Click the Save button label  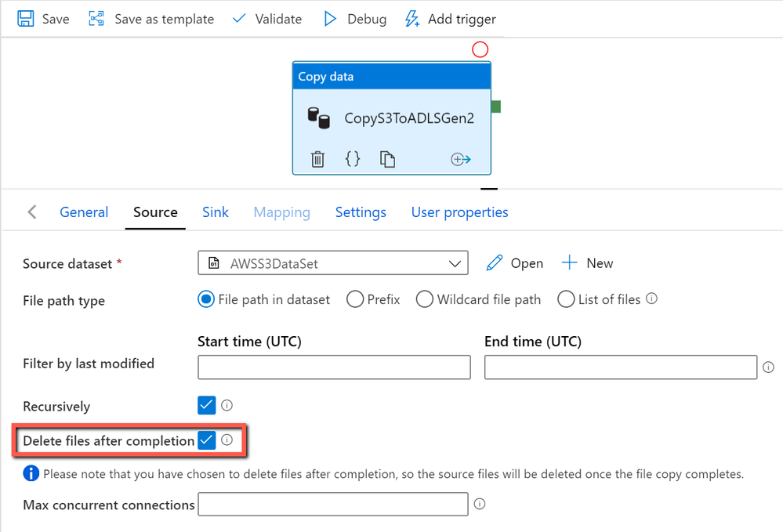[x=56, y=19]
